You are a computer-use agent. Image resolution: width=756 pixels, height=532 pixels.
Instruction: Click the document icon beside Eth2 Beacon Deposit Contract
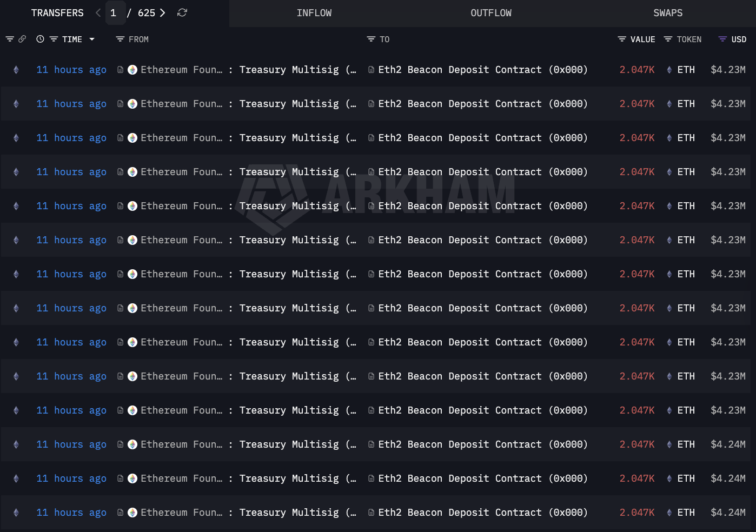coord(370,69)
